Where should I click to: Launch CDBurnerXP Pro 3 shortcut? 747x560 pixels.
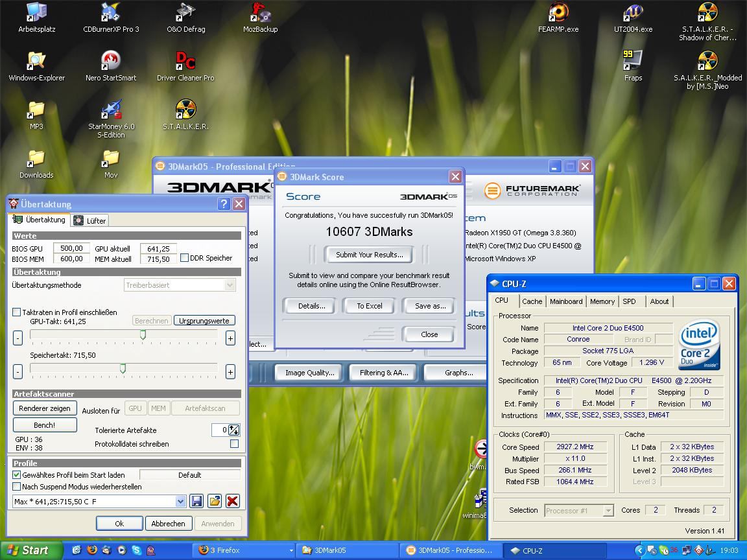(x=111, y=17)
